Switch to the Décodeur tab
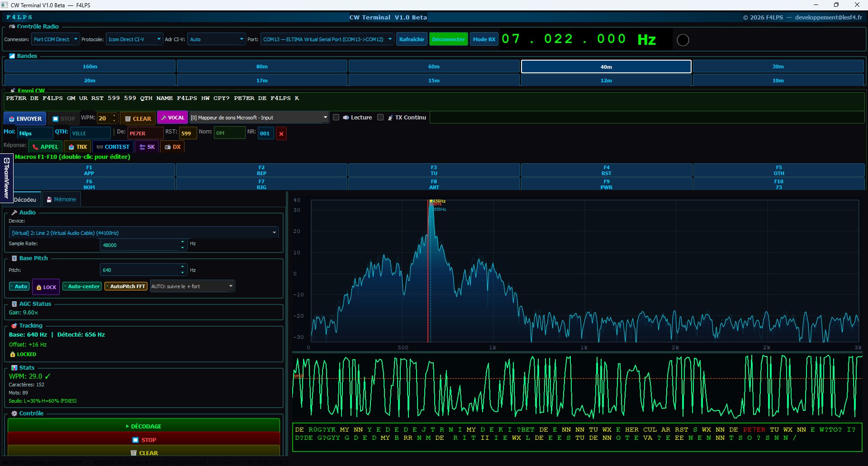868x466 pixels. tap(25, 200)
